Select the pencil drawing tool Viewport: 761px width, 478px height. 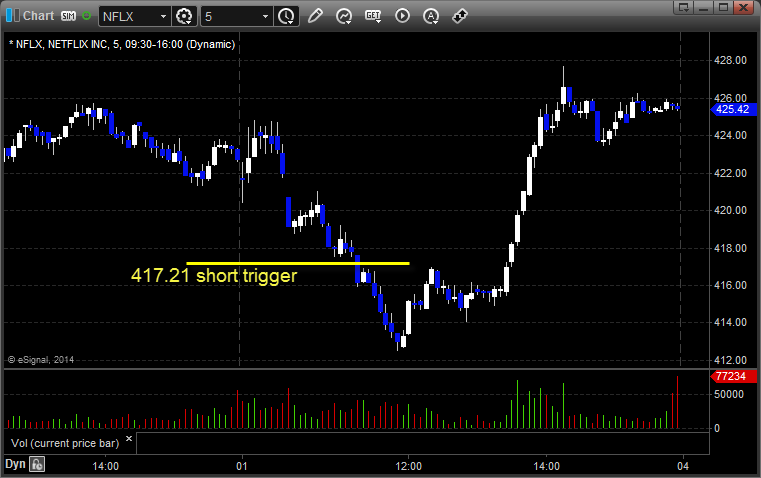(x=315, y=16)
